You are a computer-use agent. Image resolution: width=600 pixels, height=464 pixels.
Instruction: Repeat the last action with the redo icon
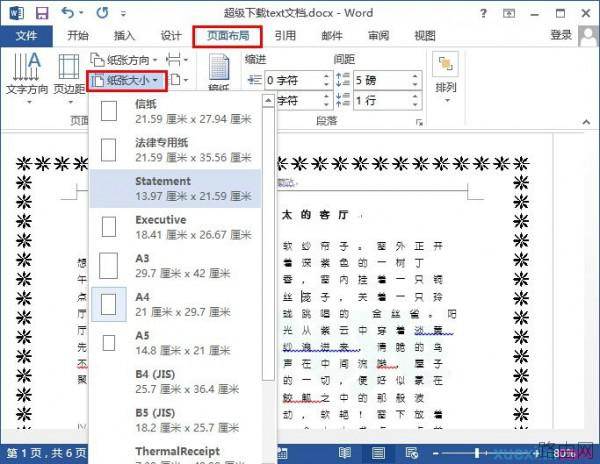click(x=102, y=13)
